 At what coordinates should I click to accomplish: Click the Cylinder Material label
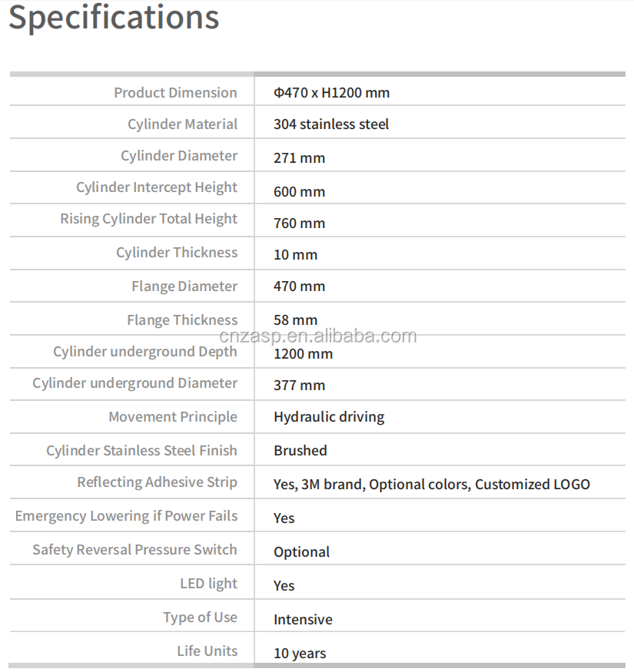tap(182, 124)
